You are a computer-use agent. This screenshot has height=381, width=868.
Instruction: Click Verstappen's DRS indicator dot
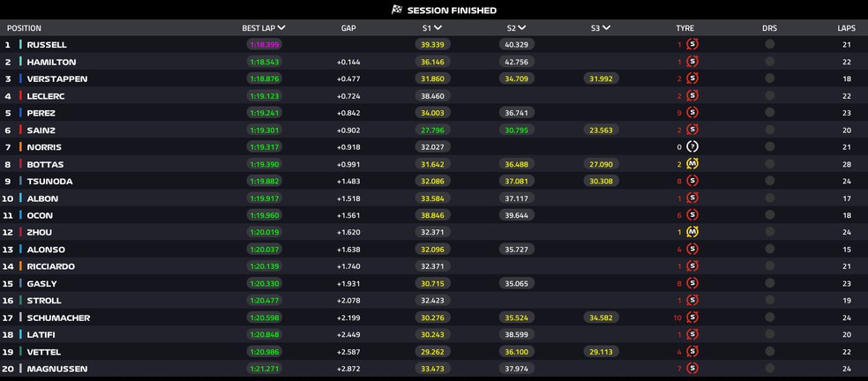coord(769,78)
